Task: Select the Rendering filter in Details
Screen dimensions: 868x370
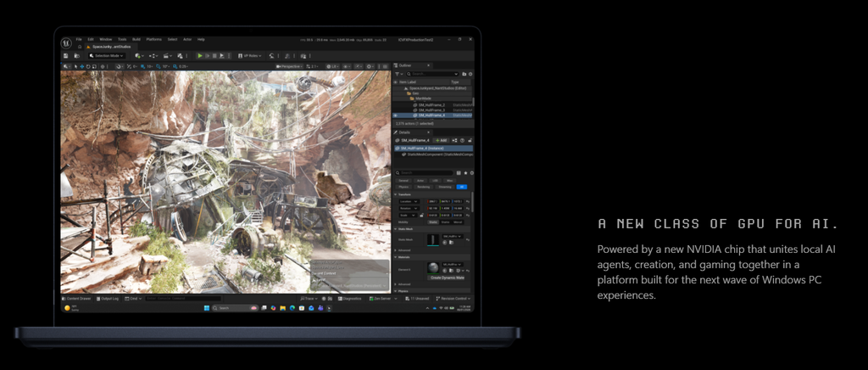Action: (x=424, y=187)
